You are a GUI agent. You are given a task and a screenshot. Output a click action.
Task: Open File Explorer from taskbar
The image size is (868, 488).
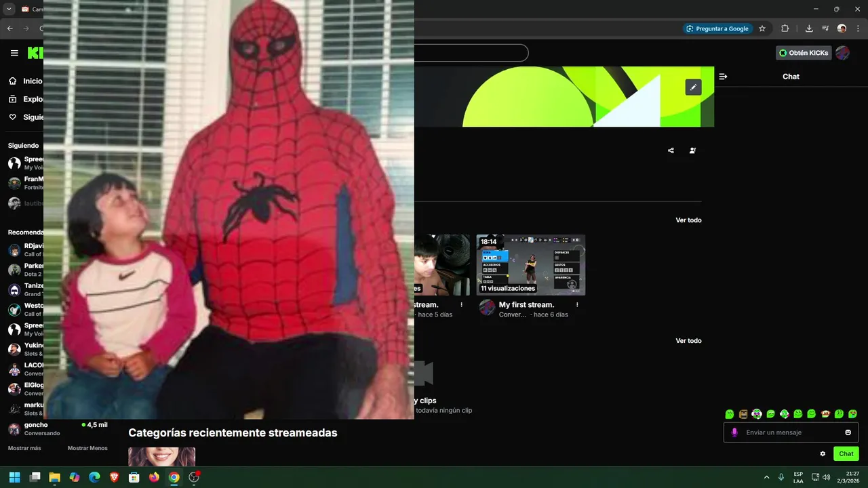click(55, 477)
